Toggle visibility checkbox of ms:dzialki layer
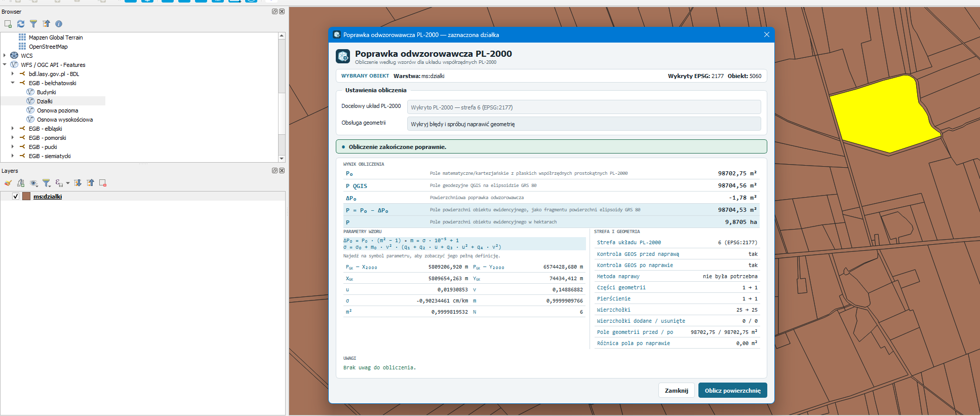980x416 pixels. 16,197
